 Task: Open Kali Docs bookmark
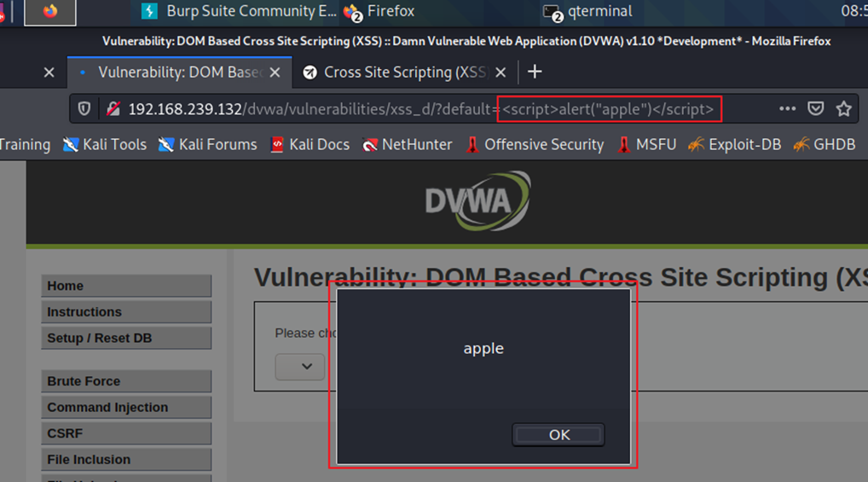tap(310, 145)
